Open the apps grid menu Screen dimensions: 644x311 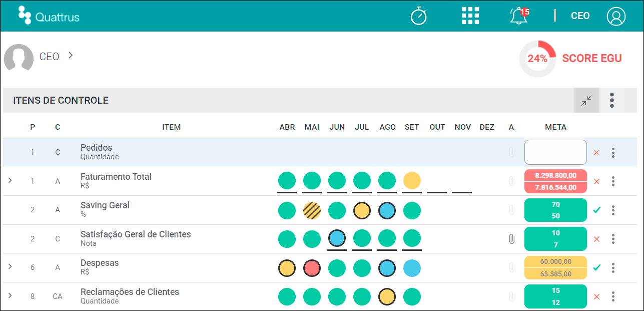pos(470,16)
